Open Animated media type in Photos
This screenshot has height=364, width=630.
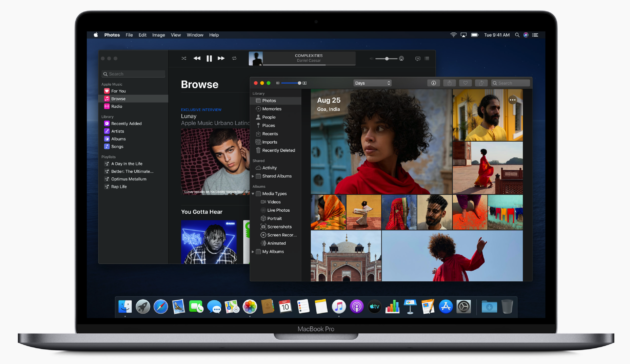(276, 243)
